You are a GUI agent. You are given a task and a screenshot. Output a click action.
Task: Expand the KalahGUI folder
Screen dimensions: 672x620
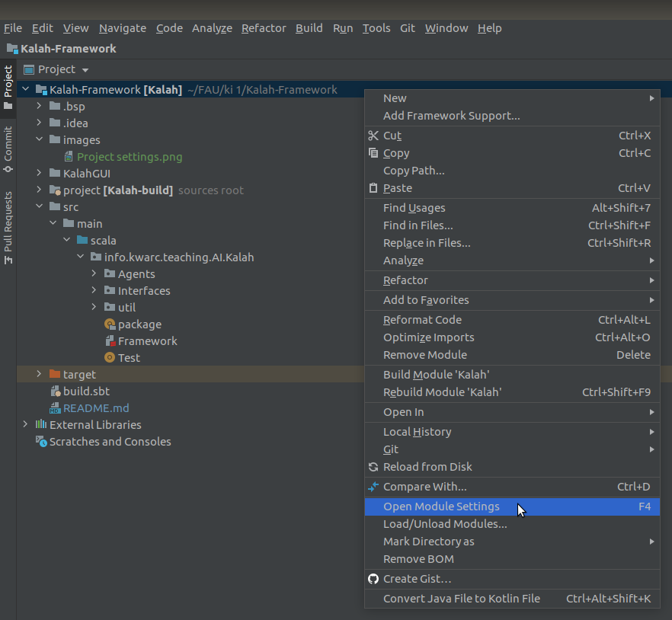pyautogui.click(x=39, y=173)
